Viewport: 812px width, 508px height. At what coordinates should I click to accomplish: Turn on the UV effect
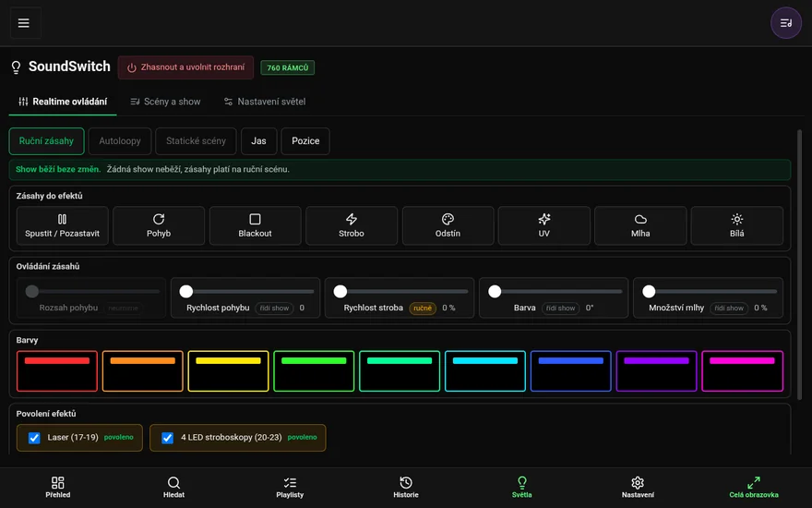pos(543,225)
